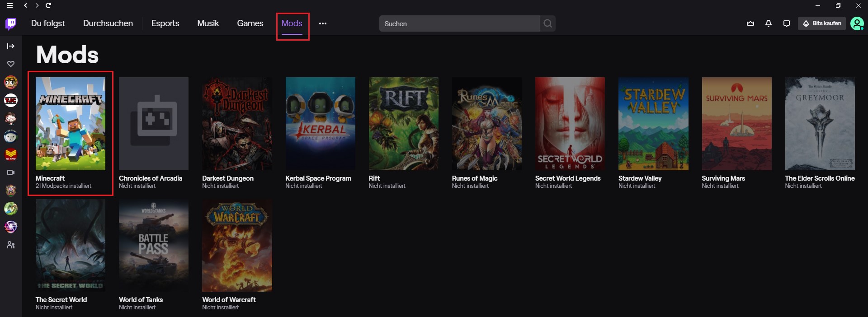Viewport: 868px width, 317px height.
Task: Open the user profile avatar menu
Action: click(857, 23)
